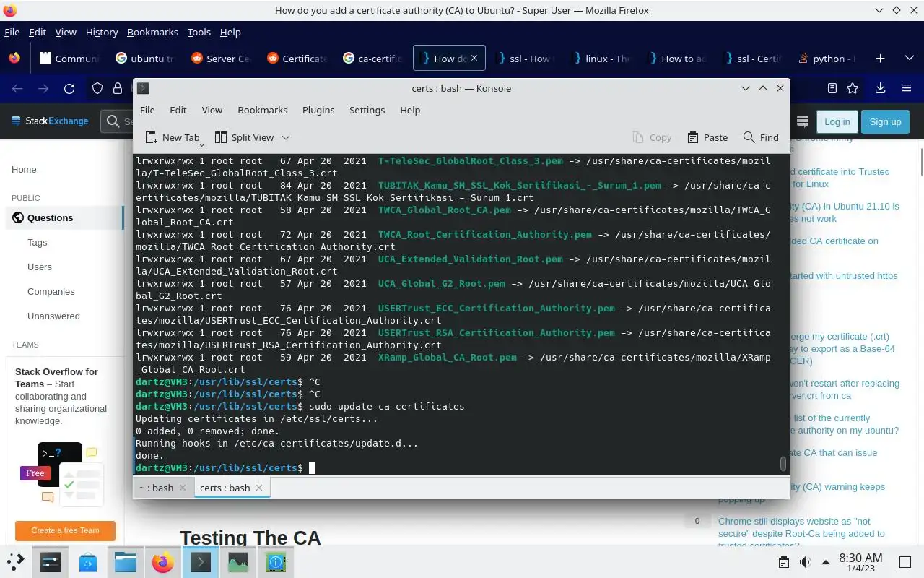924x578 pixels.
Task: Open Home in the Stack Exchange sidebar
Action: 24,169
